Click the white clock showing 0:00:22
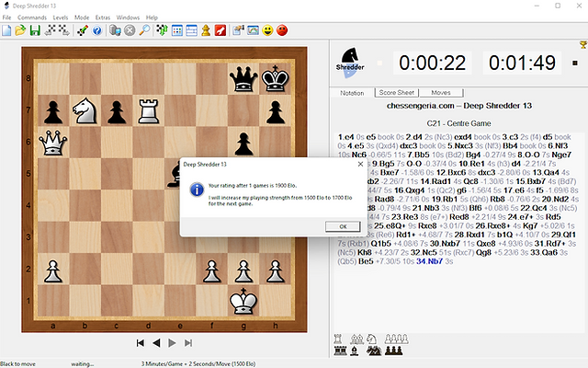 pyautogui.click(x=433, y=63)
